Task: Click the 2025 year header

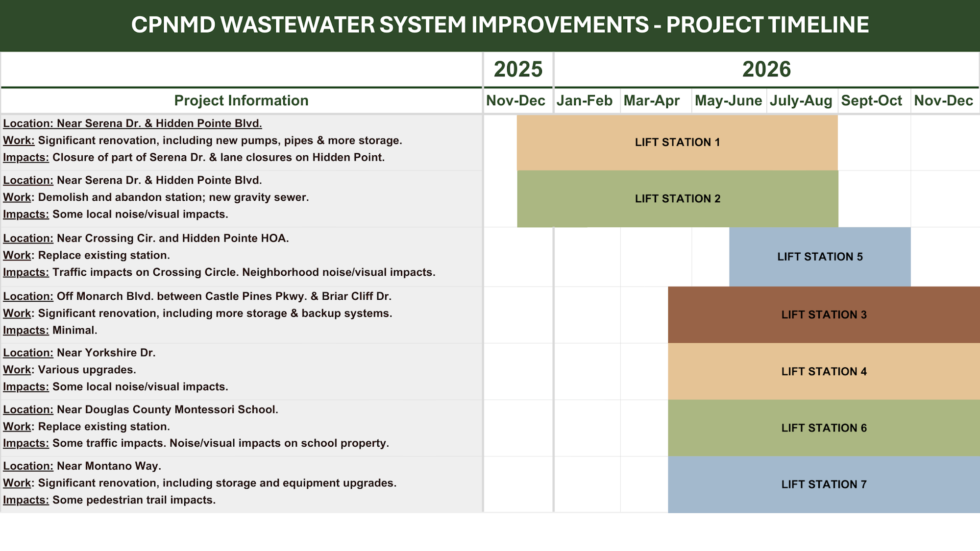Action: 517,70
